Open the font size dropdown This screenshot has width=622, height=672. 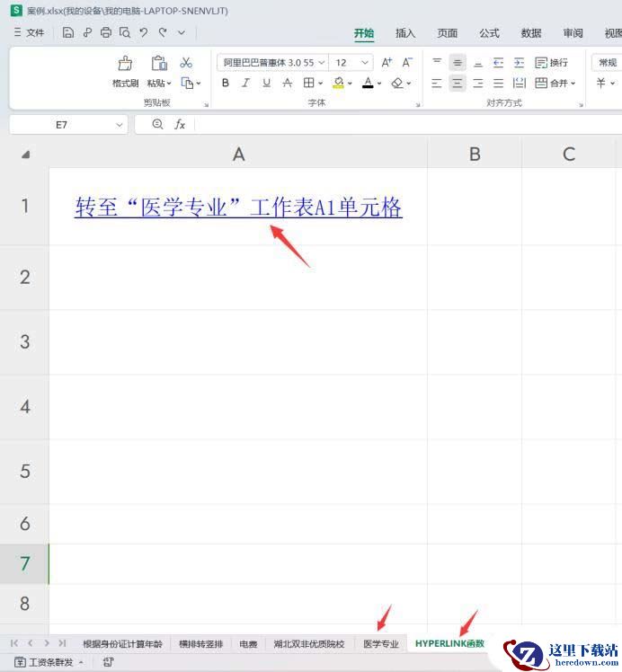[x=365, y=63]
